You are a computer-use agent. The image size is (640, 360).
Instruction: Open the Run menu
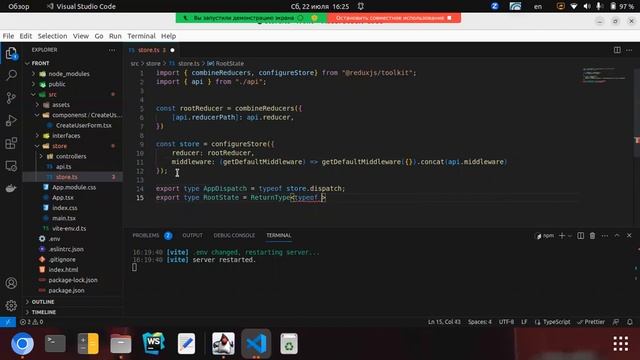[115, 36]
